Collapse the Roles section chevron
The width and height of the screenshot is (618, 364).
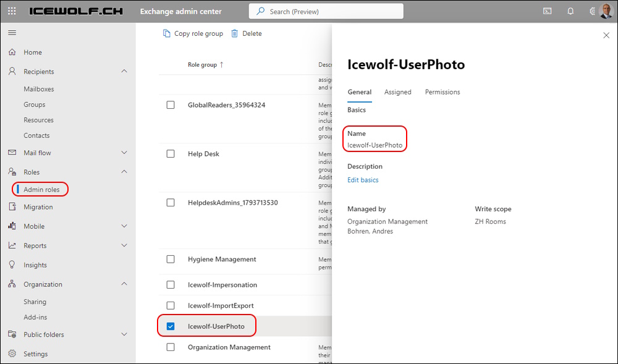click(x=124, y=172)
